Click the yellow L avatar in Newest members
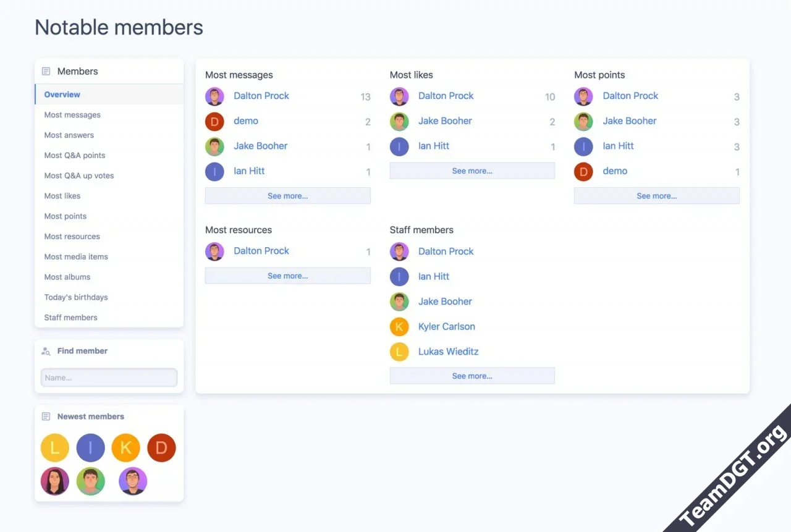Viewport: 791px width, 532px height. pyautogui.click(x=54, y=448)
